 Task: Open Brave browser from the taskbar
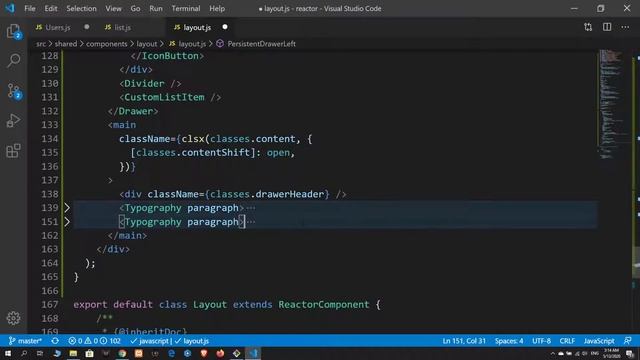coord(204,353)
